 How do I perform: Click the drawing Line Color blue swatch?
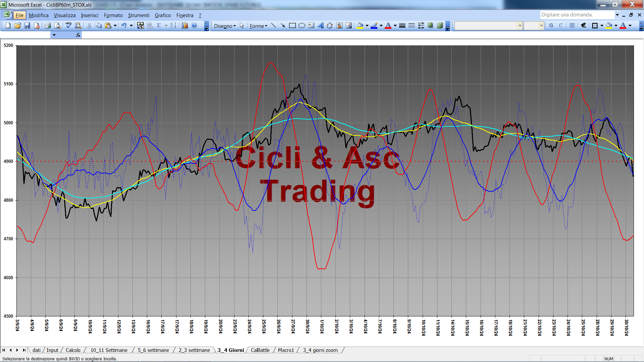pos(374,25)
